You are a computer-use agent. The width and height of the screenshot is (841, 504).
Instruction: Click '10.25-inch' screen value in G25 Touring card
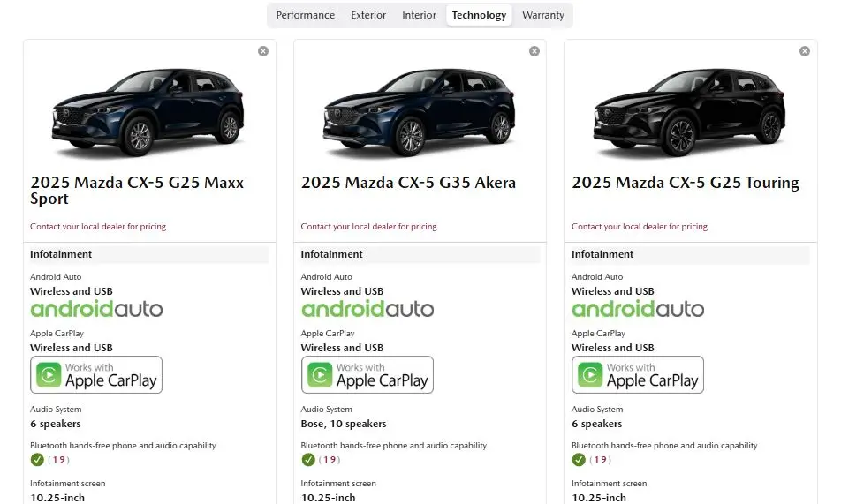point(599,498)
